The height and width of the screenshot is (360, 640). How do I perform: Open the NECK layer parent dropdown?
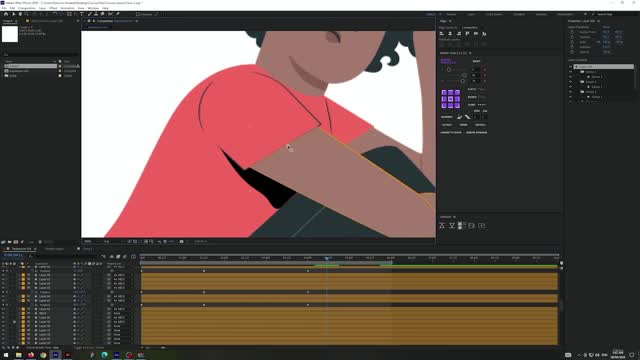tap(123, 313)
